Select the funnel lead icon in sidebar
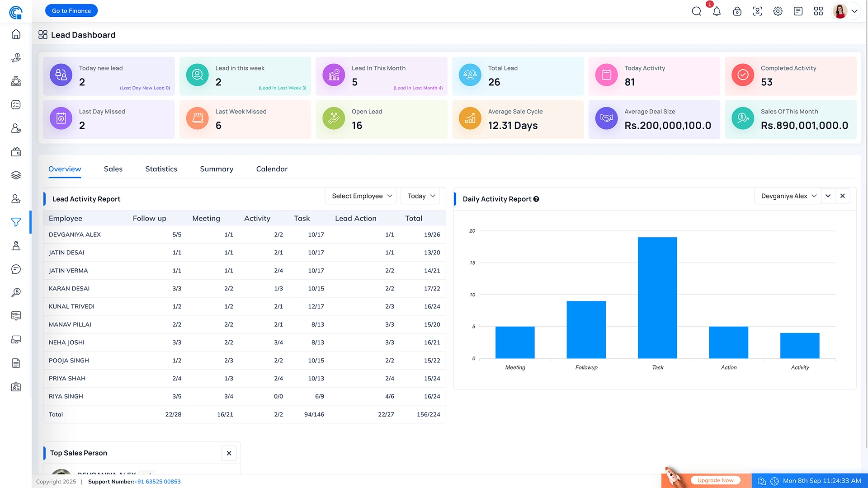Screen dimensions: 868x488 16,222
